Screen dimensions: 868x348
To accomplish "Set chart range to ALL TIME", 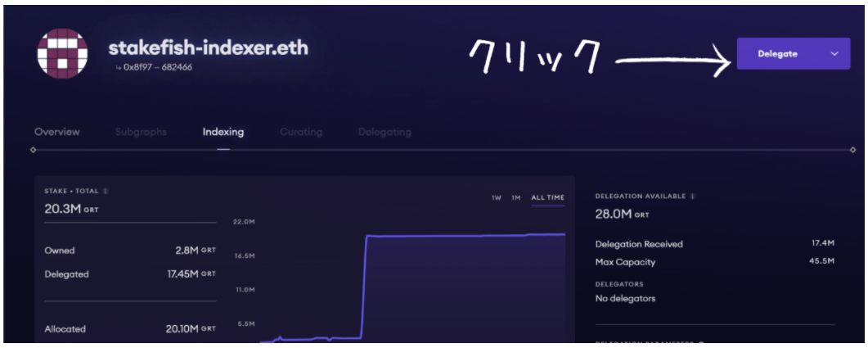I will coord(548,198).
